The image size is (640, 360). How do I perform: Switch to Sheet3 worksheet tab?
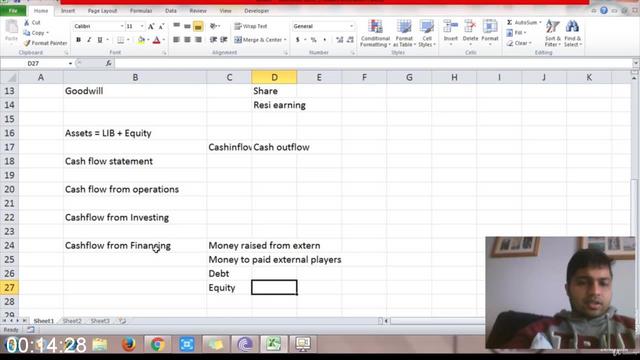100,321
